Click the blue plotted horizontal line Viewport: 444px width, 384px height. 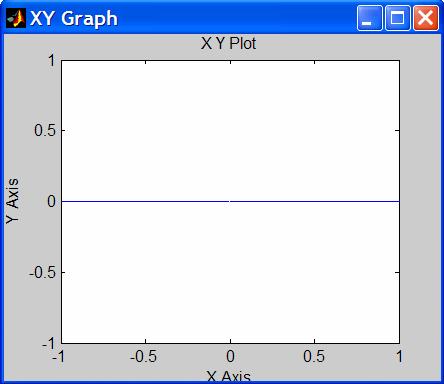click(x=230, y=201)
